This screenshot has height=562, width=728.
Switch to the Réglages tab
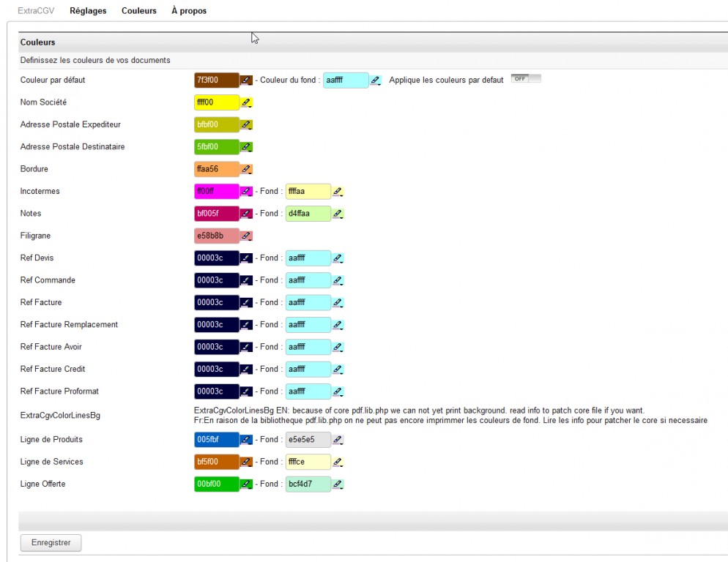pos(88,11)
